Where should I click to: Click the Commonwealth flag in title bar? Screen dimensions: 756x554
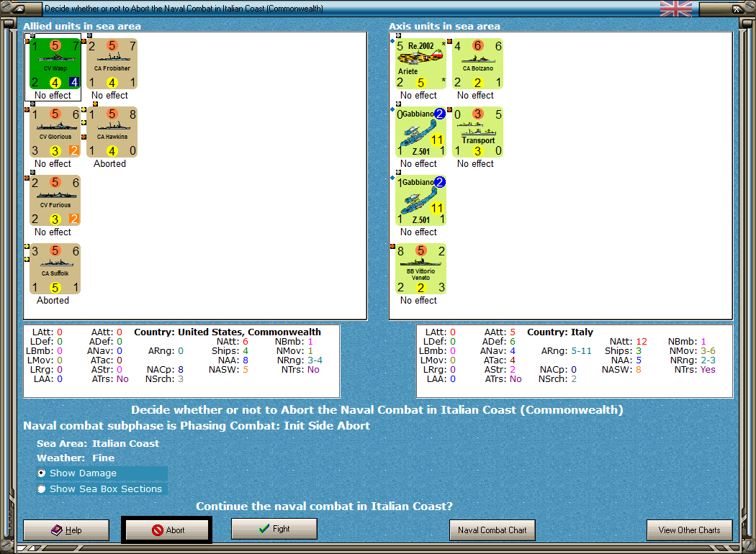tap(676, 8)
